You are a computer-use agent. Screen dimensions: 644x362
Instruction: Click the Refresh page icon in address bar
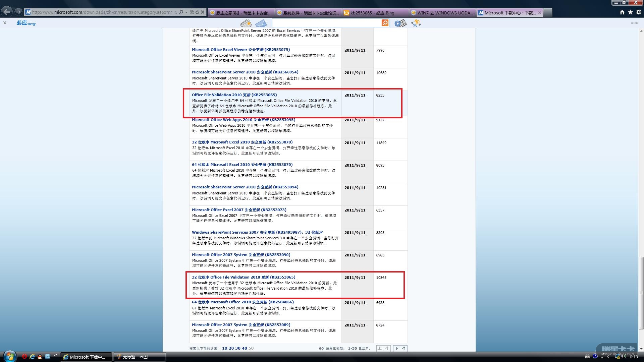197,12
